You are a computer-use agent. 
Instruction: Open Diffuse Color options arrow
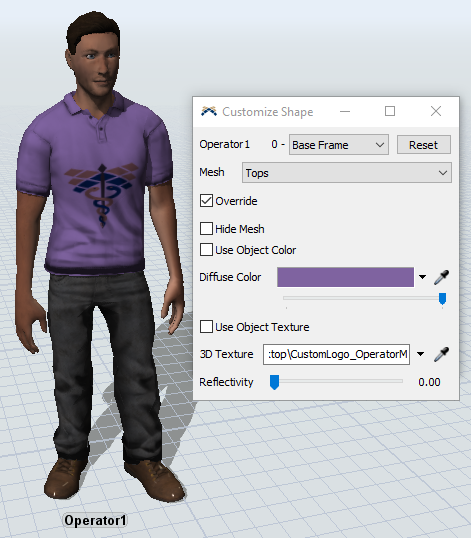tap(422, 277)
